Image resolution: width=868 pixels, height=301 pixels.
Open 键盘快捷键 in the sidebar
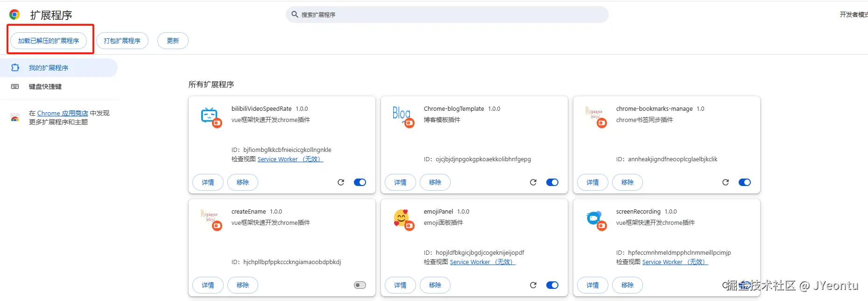[58, 86]
